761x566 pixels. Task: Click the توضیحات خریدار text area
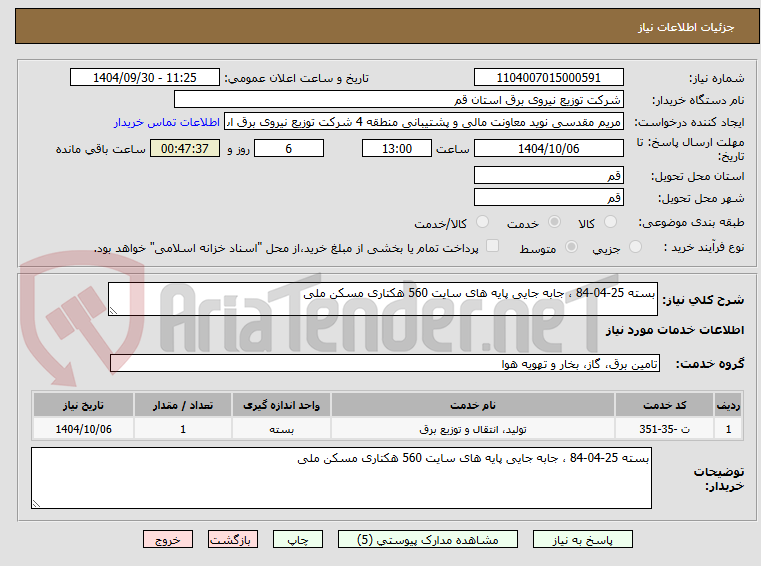pos(341,478)
